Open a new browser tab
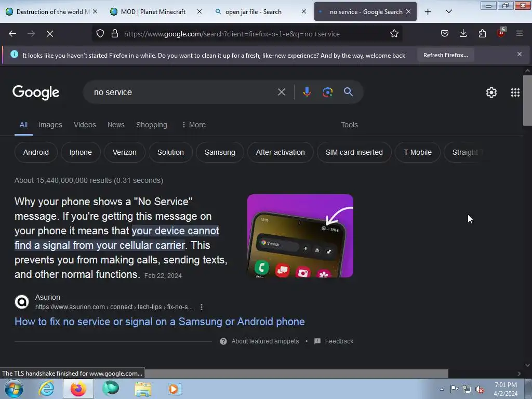The height and width of the screenshot is (399, 532). 428,12
